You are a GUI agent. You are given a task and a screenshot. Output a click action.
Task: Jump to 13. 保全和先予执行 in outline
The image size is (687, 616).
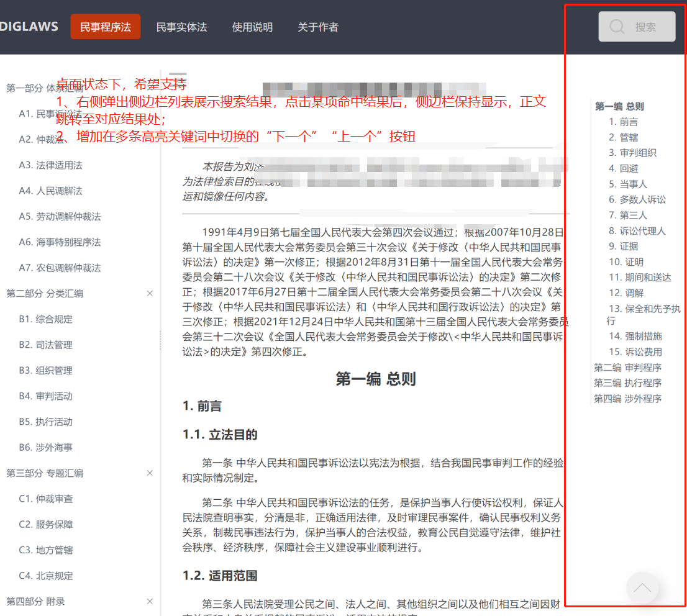644,315
